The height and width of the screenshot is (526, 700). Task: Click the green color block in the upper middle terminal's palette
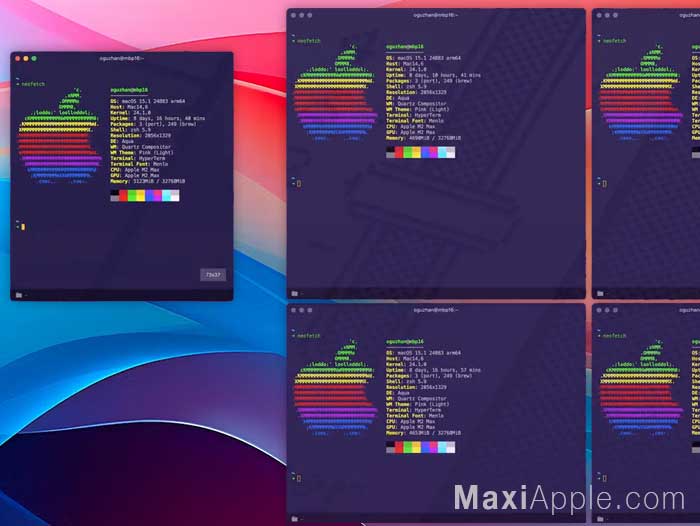[408, 152]
